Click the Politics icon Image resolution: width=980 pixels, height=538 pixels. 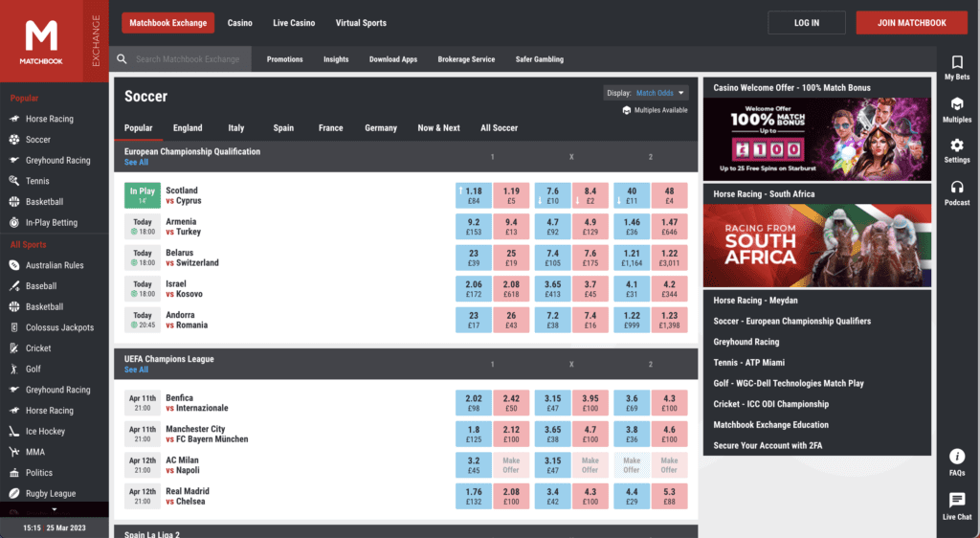(x=14, y=472)
